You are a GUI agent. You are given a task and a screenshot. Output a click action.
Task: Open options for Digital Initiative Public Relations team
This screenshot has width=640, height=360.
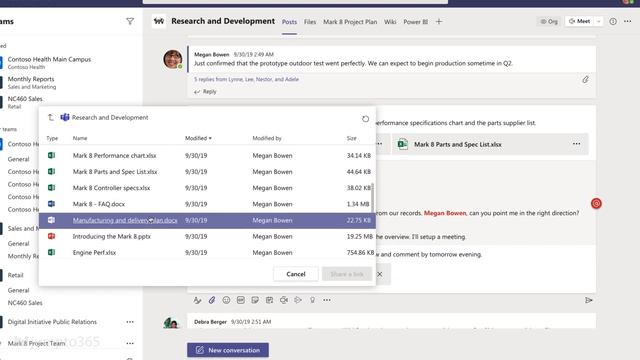pyautogui.click(x=130, y=322)
